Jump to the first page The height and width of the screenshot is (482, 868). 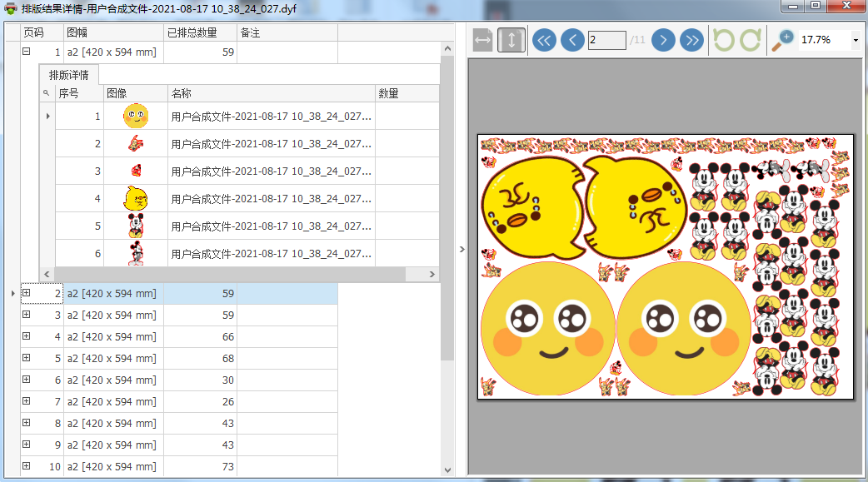544,40
